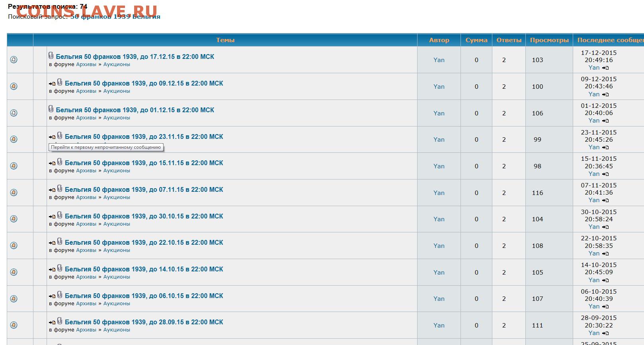Open last poster Yan under 23-11-2015 20:45:26
This screenshot has width=644, height=345.
click(594, 147)
